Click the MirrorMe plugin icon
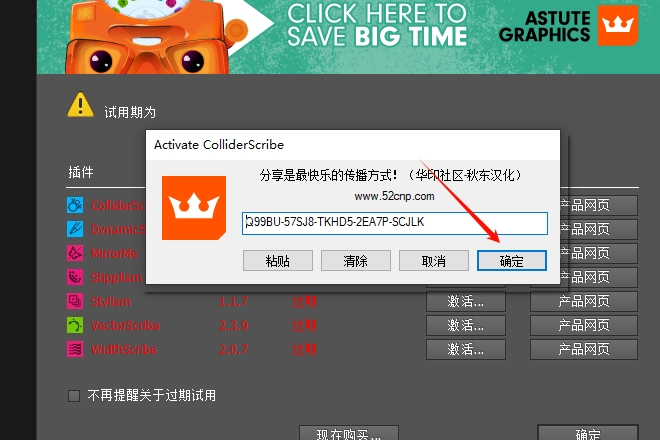The height and width of the screenshot is (440, 660). [x=75, y=253]
